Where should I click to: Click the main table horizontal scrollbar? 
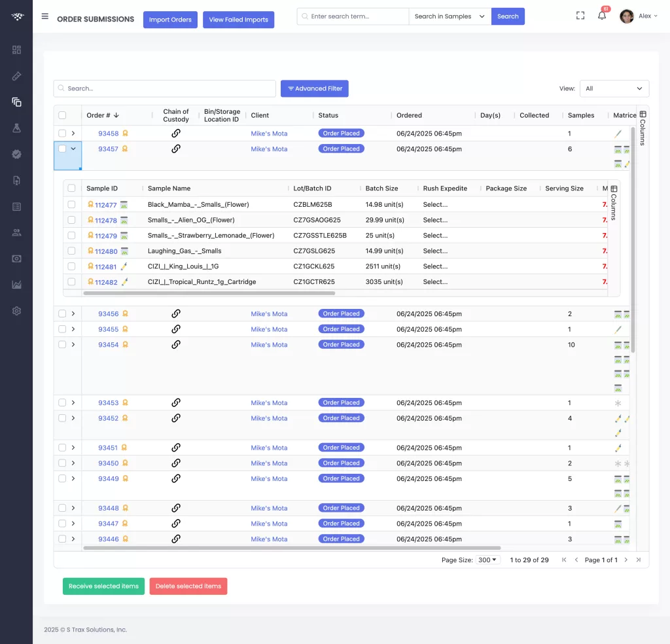tap(292, 548)
